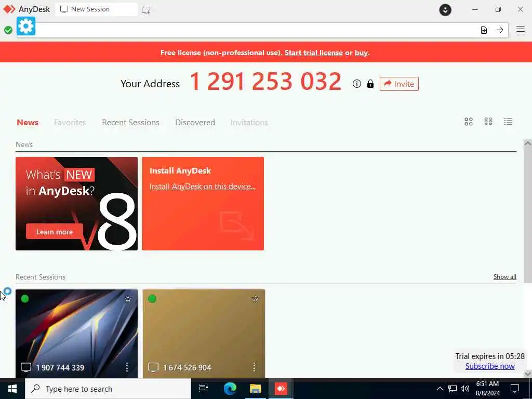Switch to small tiles view
The image size is (532, 399).
point(488,122)
